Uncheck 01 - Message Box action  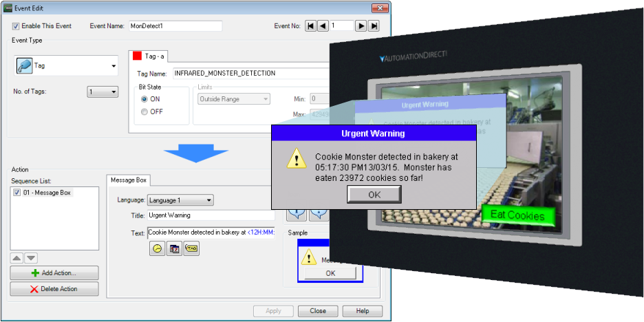[17, 193]
